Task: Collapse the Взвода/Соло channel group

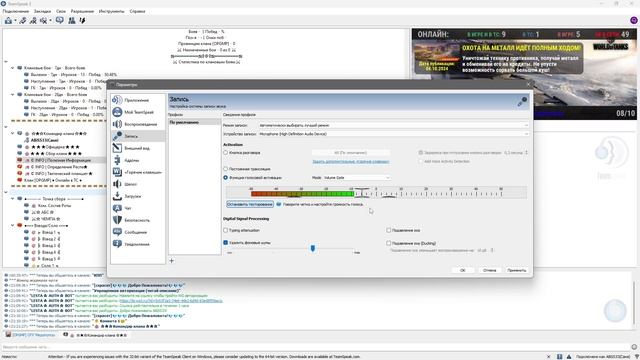Action: pyautogui.click(x=12, y=225)
